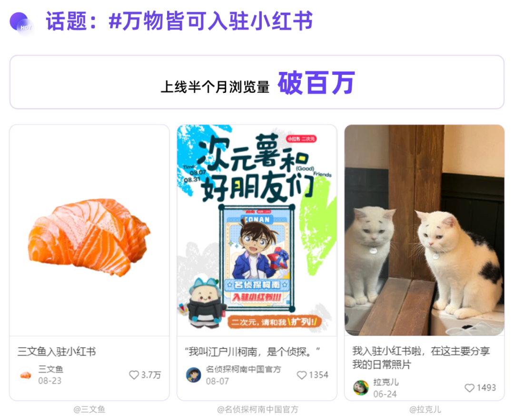Open the 三文鱼 salmon avatar
The width and height of the screenshot is (514, 420).
click(x=26, y=375)
